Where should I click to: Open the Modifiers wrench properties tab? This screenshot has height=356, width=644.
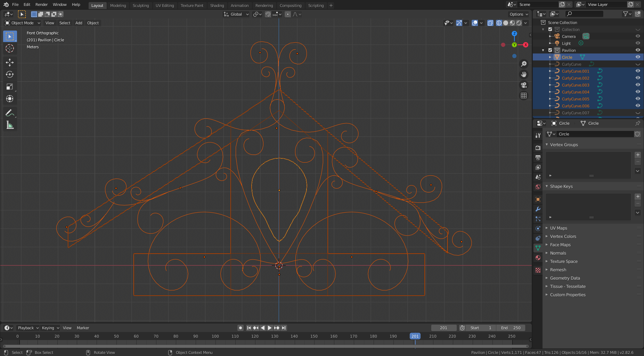[x=538, y=209]
